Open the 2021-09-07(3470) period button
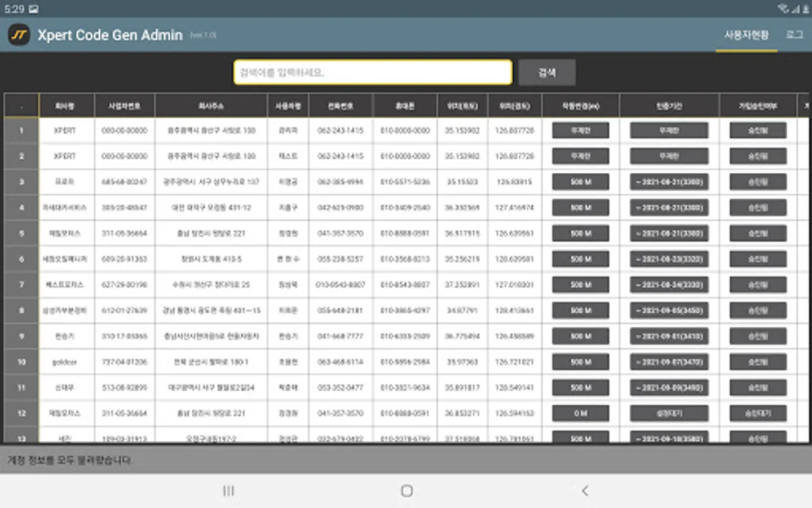 pos(669,362)
